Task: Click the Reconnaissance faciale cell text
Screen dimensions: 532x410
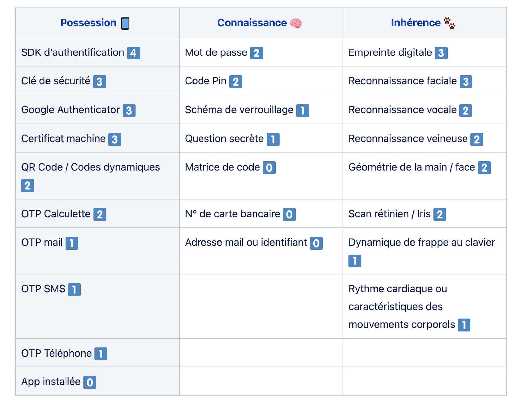Action: click(x=402, y=81)
